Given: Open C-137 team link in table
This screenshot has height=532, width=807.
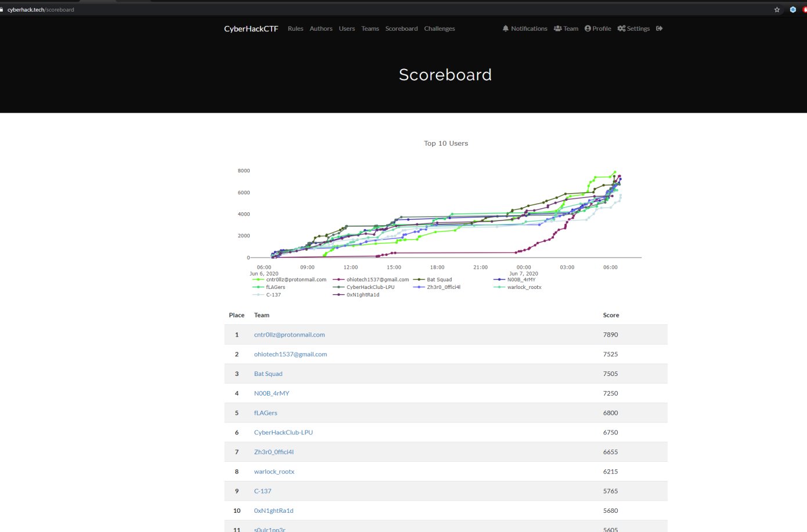Looking at the screenshot, I should click(262, 491).
